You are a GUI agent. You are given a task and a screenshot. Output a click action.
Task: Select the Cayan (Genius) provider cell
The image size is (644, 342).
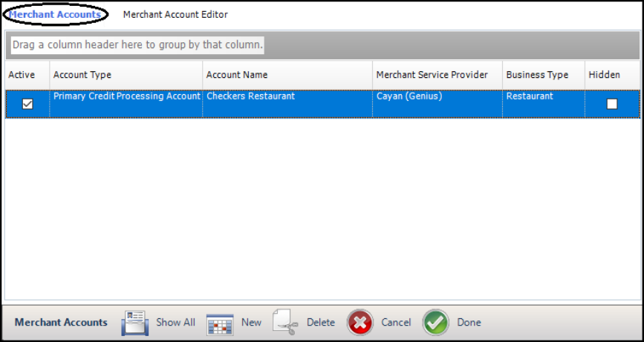click(x=438, y=104)
